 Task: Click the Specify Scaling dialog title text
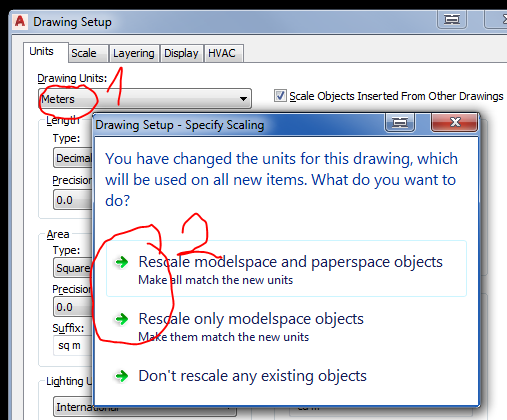click(x=180, y=125)
